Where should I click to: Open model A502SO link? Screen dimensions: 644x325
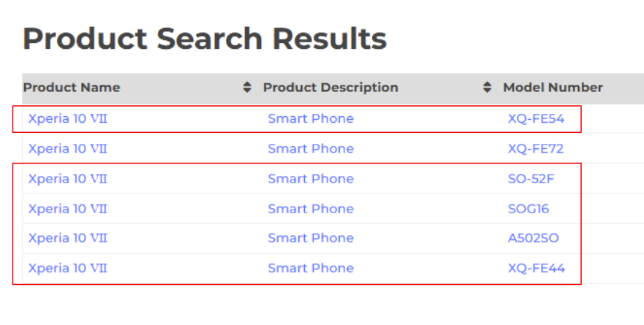pos(533,238)
